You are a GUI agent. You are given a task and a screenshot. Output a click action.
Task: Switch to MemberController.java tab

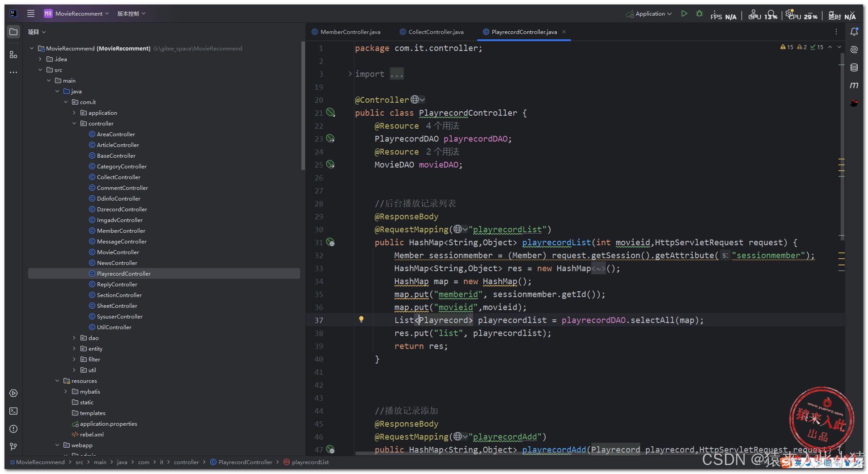346,32
